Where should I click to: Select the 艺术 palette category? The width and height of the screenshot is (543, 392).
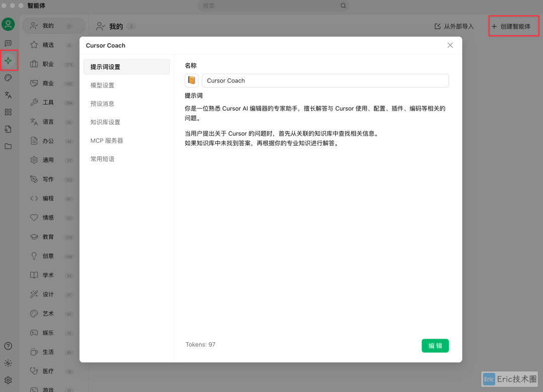[54, 314]
